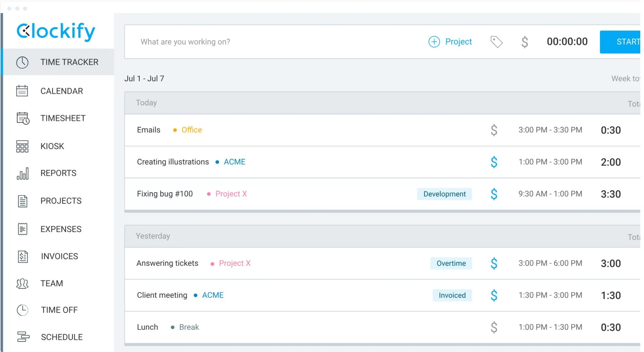
Task: Open Time Tracker page
Action: coord(58,62)
